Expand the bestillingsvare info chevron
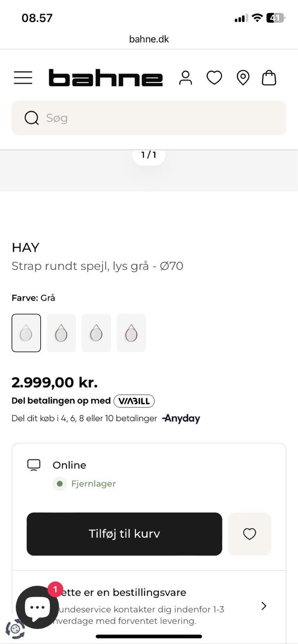 (264, 606)
